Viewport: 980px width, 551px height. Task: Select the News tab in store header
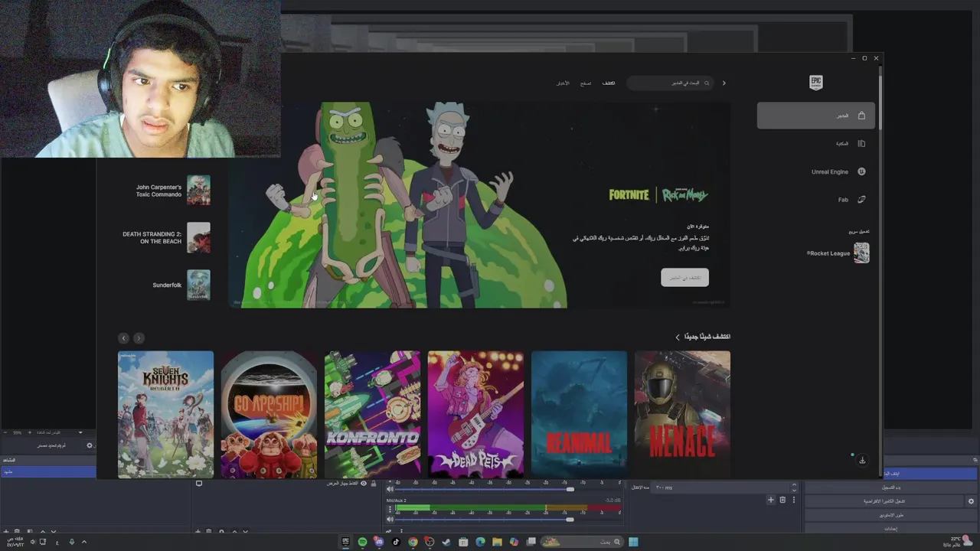[x=563, y=83]
